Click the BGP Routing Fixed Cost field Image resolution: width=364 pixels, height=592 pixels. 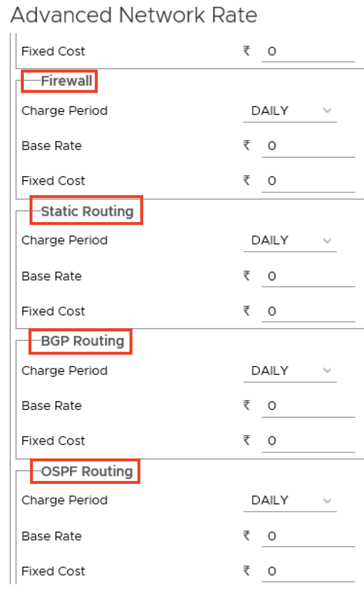tap(308, 441)
